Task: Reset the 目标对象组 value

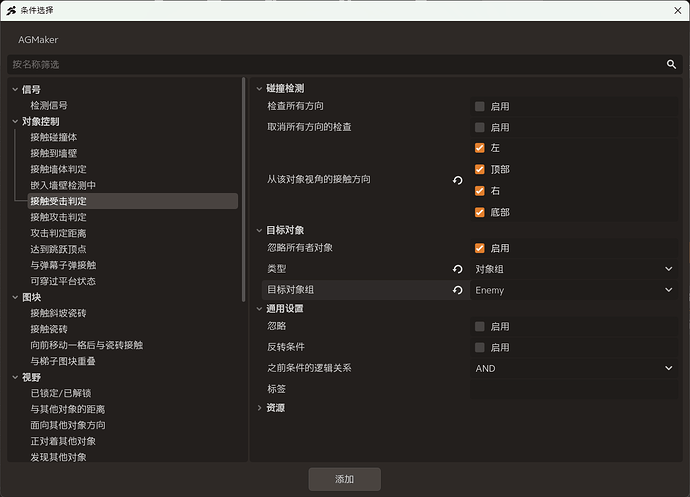Action: point(458,290)
